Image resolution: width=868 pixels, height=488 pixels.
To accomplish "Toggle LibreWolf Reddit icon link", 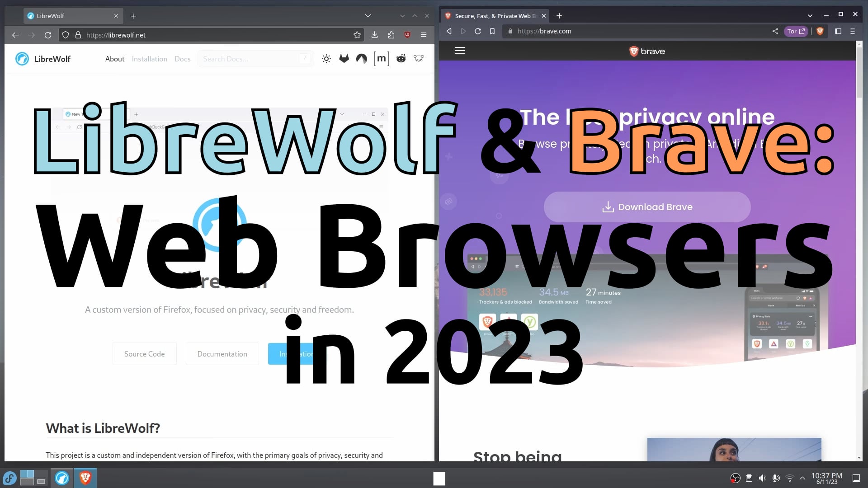I will [401, 58].
